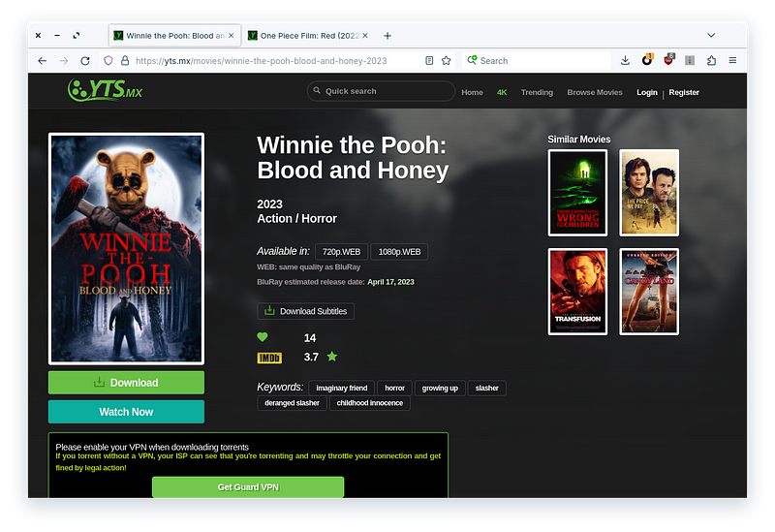Click the green rating star icon
Image resolution: width=775 pixels, height=532 pixels.
coord(332,357)
